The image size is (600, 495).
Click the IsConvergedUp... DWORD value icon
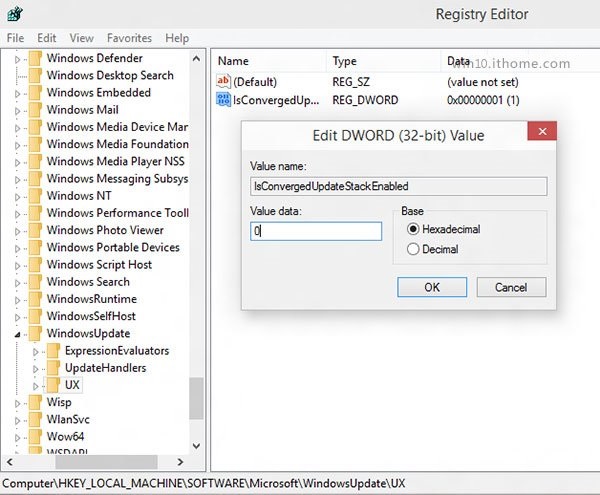click(x=223, y=99)
